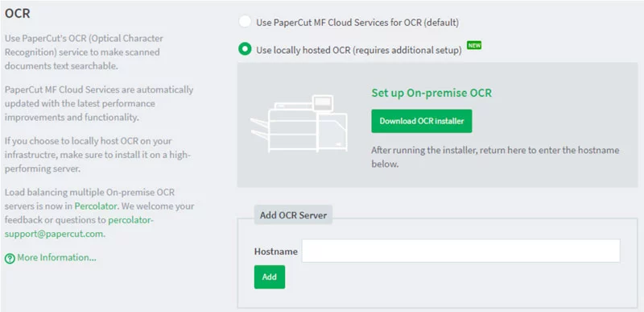Click the question mark help icon
The width and height of the screenshot is (644, 312).
10,259
